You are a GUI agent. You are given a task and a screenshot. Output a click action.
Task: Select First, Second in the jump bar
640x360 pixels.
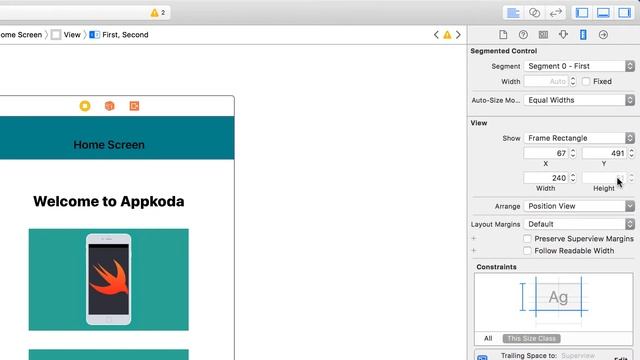(x=119, y=35)
